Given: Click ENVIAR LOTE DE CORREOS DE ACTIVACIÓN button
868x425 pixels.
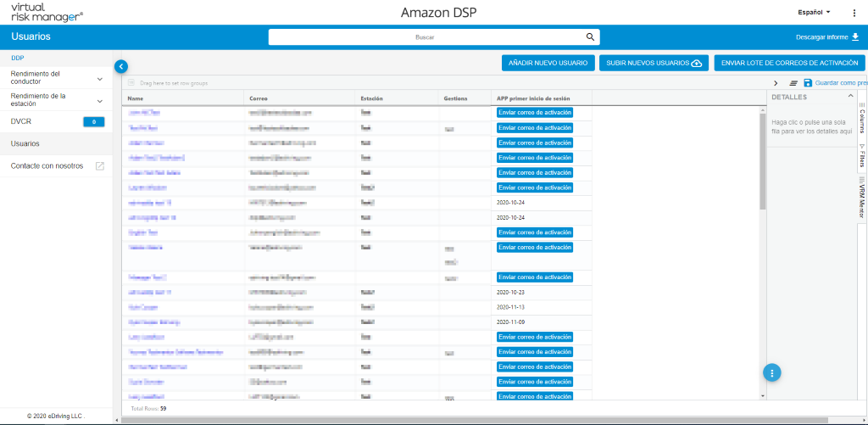Looking at the screenshot, I should pyautogui.click(x=789, y=63).
